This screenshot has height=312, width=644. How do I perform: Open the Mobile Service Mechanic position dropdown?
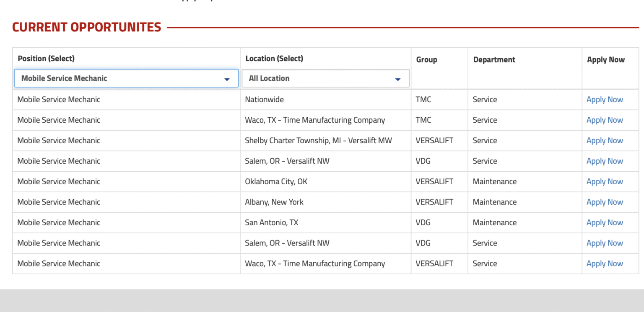[126, 78]
